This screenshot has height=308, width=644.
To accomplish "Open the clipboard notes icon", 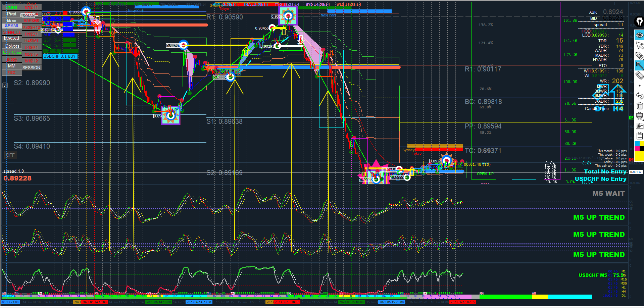I will [639, 136].
